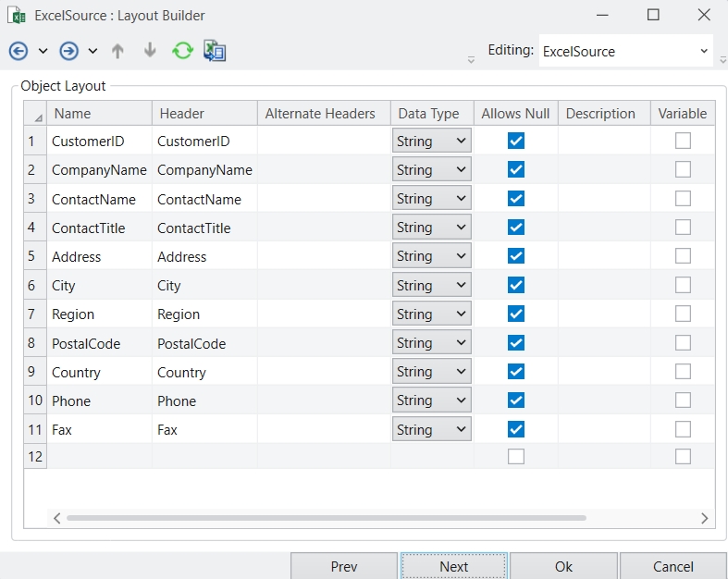Click the Excel sheet import icon
The image size is (728, 579).
point(215,51)
